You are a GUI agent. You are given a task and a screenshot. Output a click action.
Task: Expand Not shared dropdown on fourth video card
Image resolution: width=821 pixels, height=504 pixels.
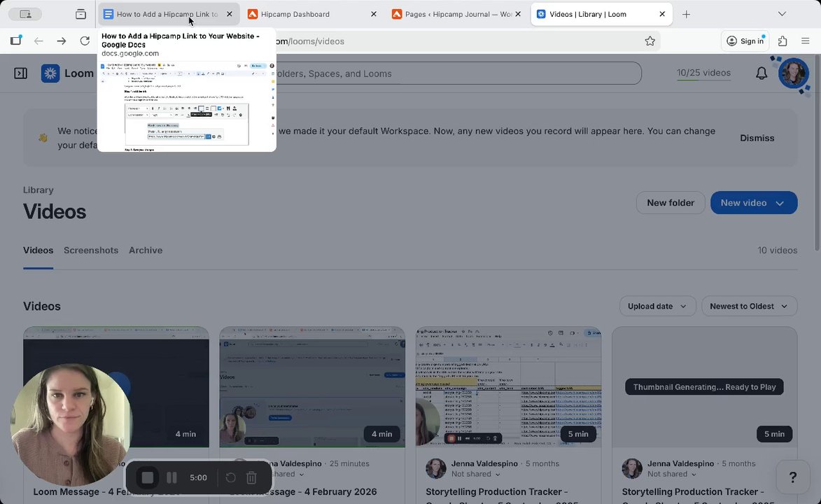(x=671, y=474)
